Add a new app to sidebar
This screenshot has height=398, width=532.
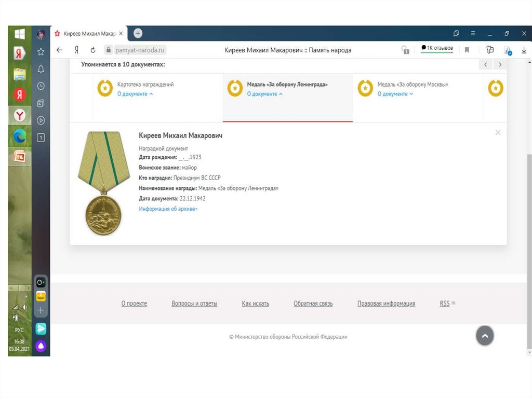click(41, 310)
